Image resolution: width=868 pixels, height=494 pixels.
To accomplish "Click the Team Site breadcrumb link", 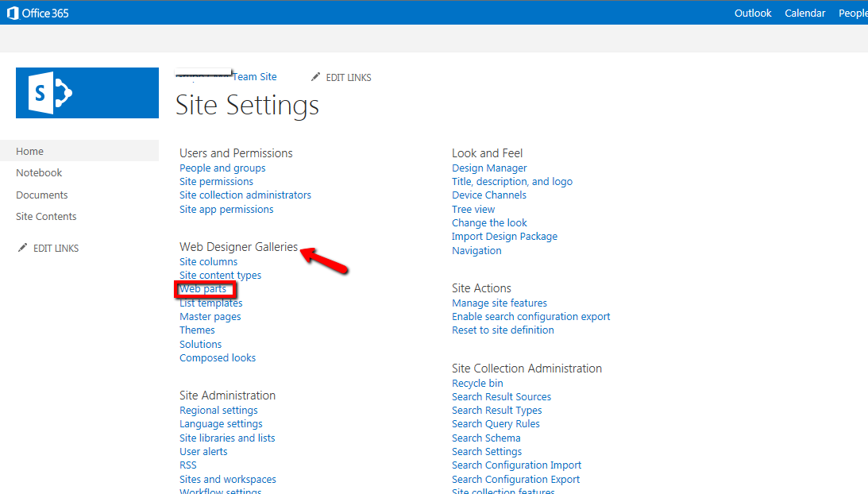I will (254, 77).
